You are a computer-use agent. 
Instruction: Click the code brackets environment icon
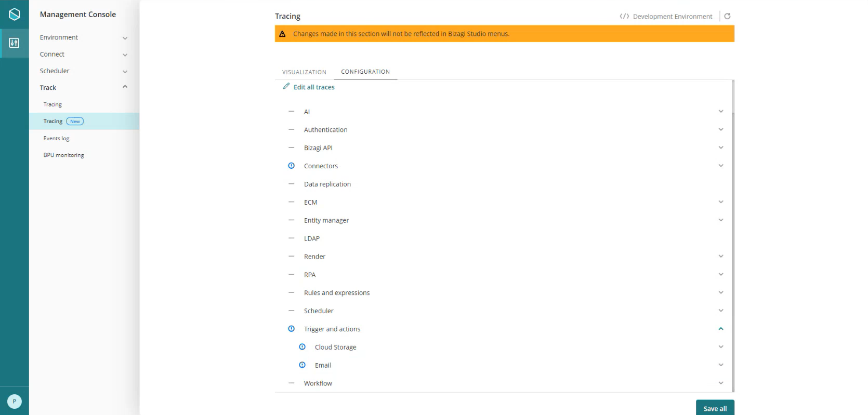click(x=624, y=16)
